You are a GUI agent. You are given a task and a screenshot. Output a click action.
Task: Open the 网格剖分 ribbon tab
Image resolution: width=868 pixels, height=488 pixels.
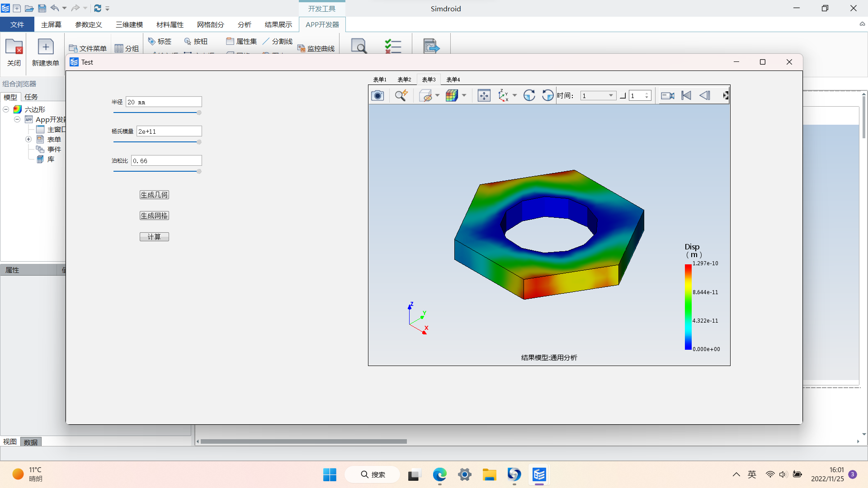point(211,24)
